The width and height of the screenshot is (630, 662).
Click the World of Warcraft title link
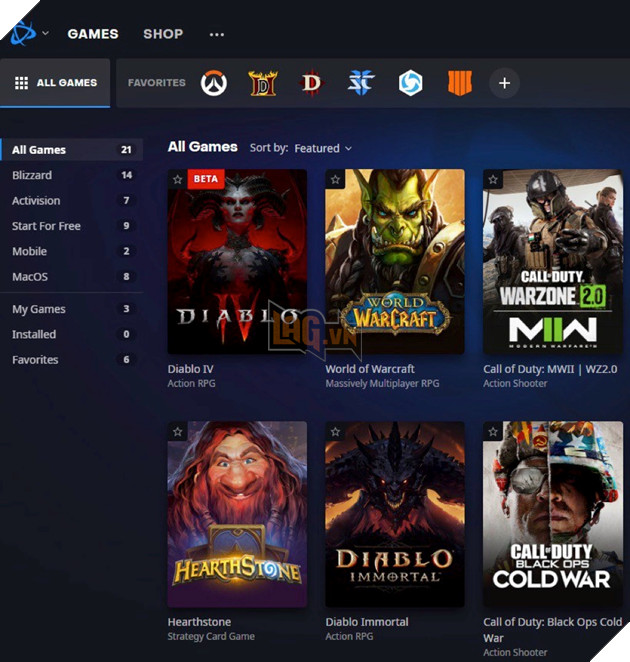point(370,369)
